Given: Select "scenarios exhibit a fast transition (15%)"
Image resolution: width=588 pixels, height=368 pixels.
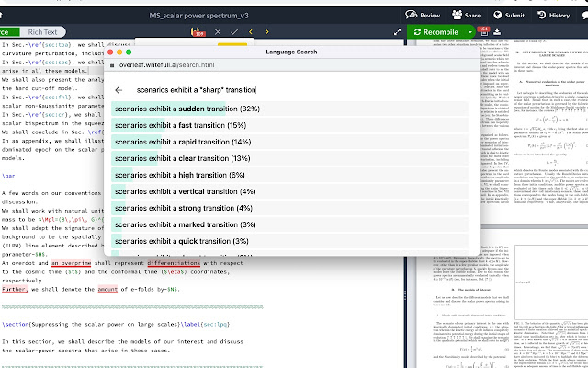Looking at the screenshot, I should pos(289,125).
